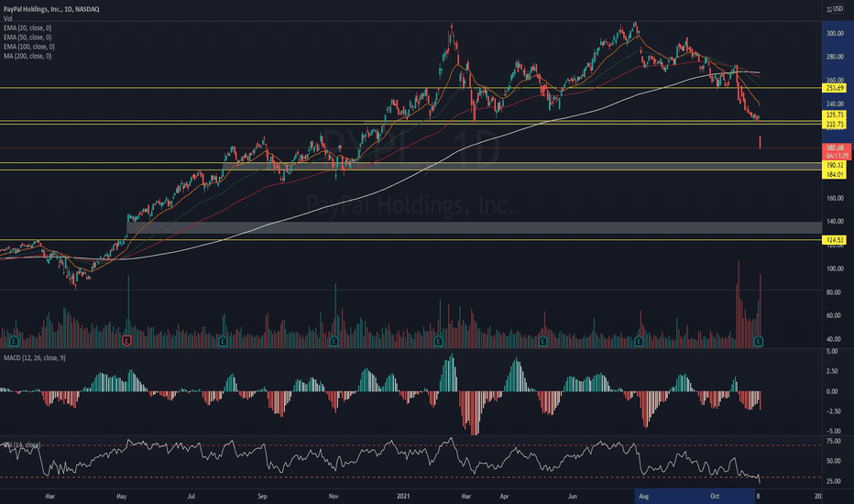Viewport: 854px width, 504px height.
Task: Click the RSI (14, close) legend
Action: click(22, 444)
